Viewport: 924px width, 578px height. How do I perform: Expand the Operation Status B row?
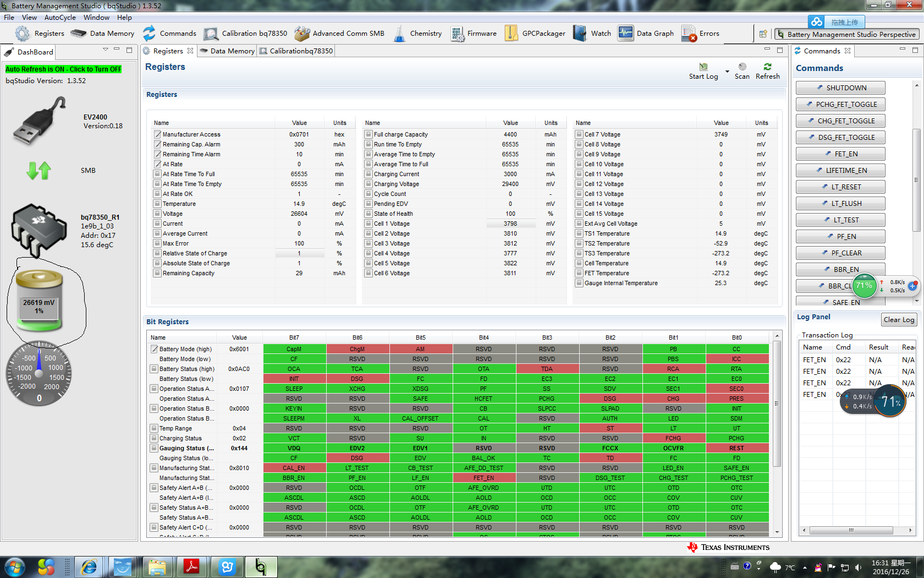(x=155, y=408)
